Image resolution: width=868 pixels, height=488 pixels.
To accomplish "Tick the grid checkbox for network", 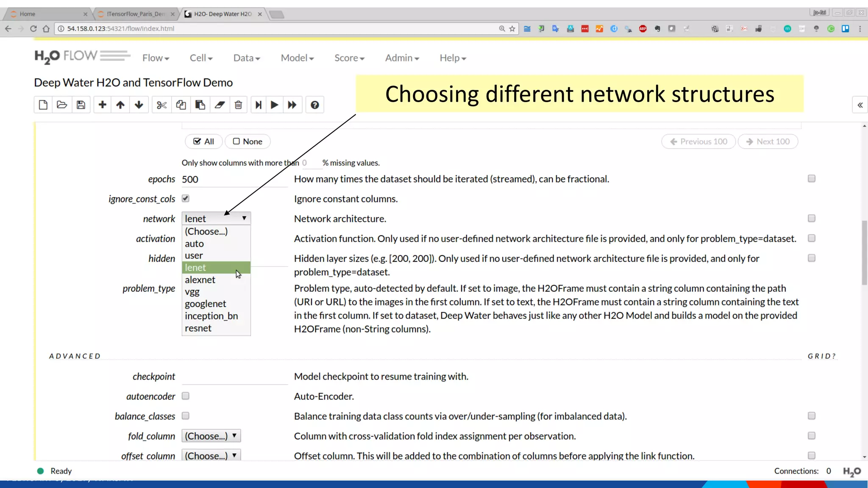I will pyautogui.click(x=812, y=218).
